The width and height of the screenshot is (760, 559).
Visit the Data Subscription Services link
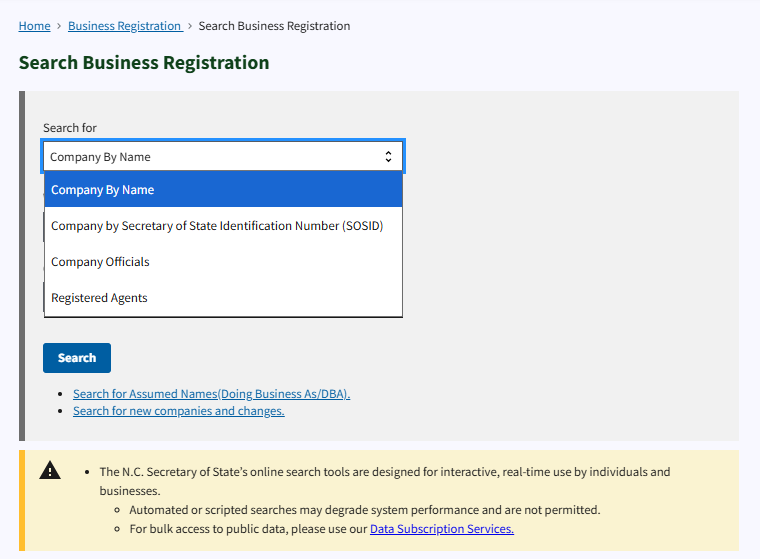click(441, 529)
